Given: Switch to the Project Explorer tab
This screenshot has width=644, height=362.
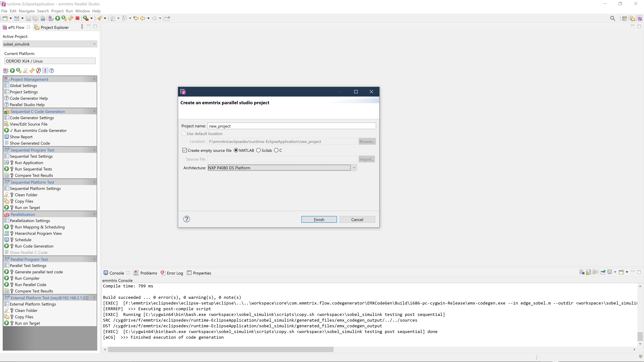Looking at the screenshot, I should [x=51, y=27].
